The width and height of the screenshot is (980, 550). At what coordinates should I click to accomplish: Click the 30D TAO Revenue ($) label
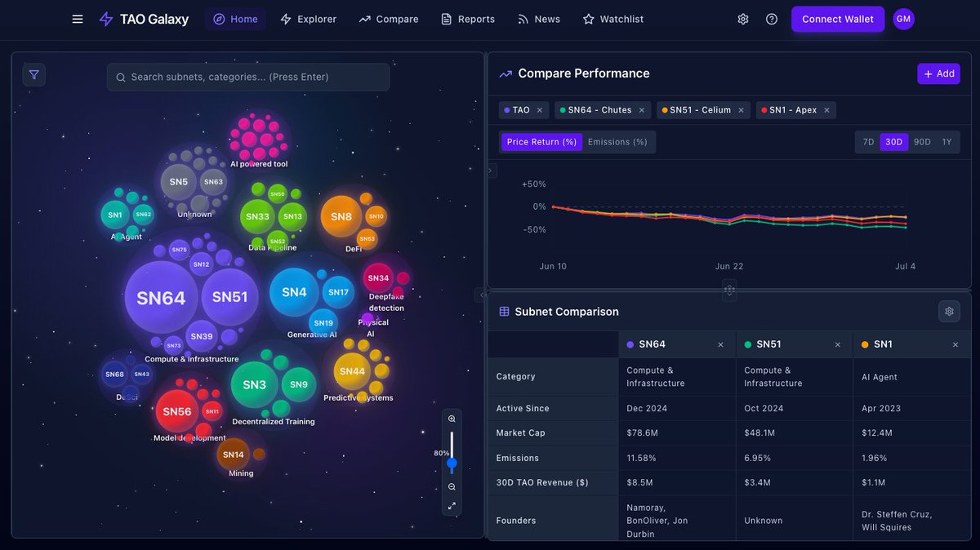pos(542,482)
